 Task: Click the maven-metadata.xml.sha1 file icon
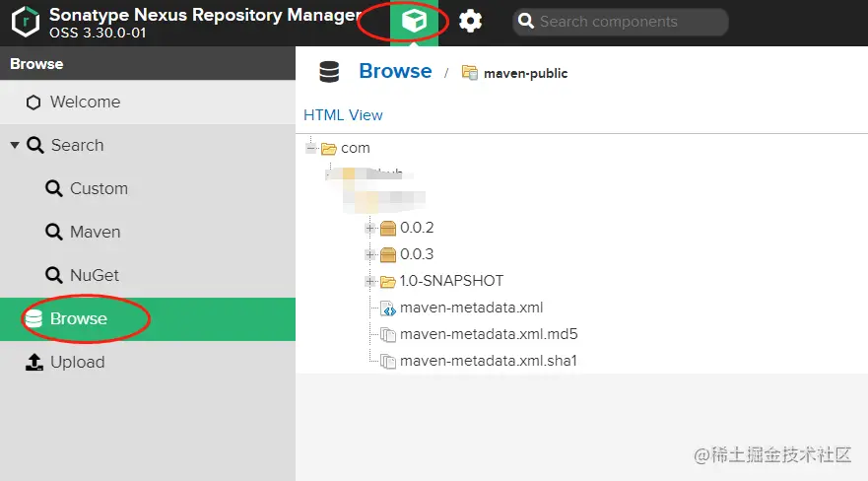(x=388, y=362)
